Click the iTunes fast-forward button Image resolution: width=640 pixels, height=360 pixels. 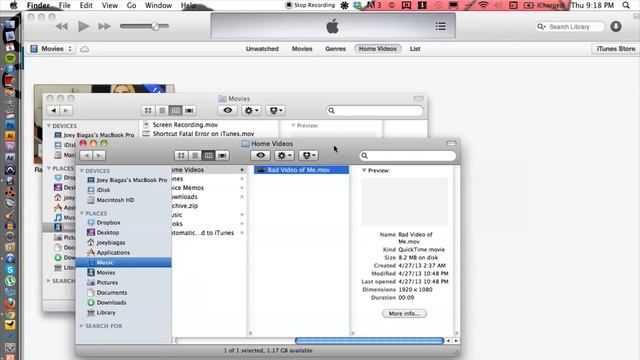(104, 27)
